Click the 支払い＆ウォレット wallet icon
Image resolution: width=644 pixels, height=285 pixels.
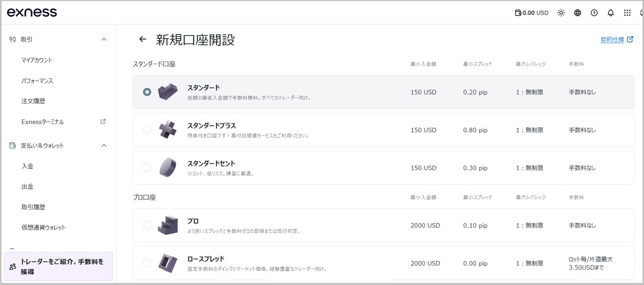click(x=12, y=145)
